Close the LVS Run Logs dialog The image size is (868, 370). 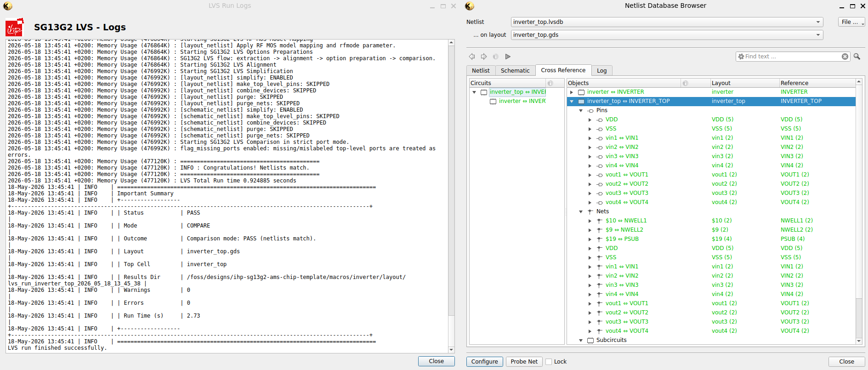coord(436,361)
